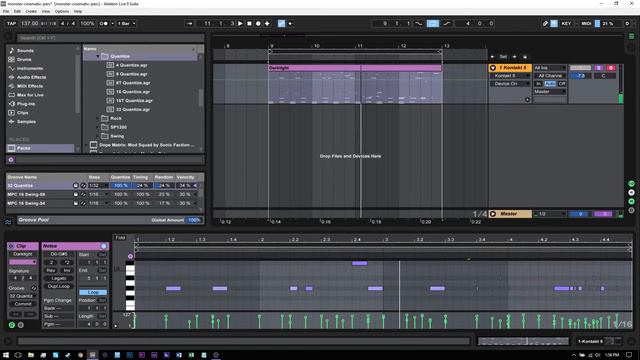Adjust track volume showing -7.8
640x360 pixels.
580,76
